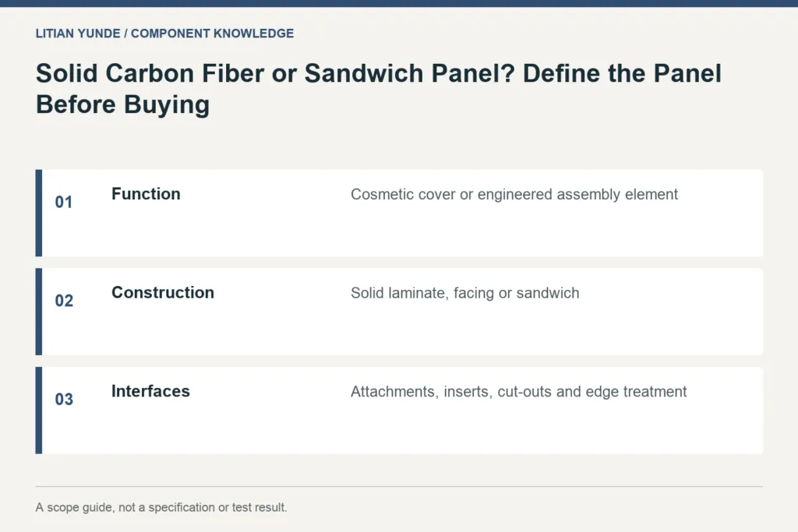The width and height of the screenshot is (798, 532).
Task: Click the blue accent bar of the Function card
Action: pyautogui.click(x=39, y=213)
